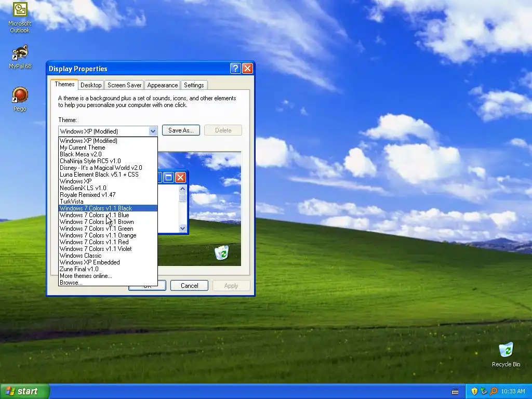Click the Save As... button
This screenshot has height=399, width=532.
coord(181,130)
